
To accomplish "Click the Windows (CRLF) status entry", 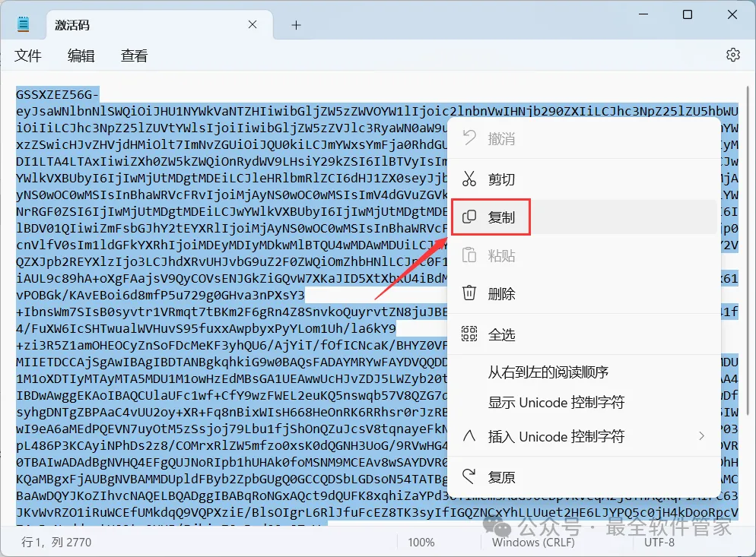I will tap(533, 542).
